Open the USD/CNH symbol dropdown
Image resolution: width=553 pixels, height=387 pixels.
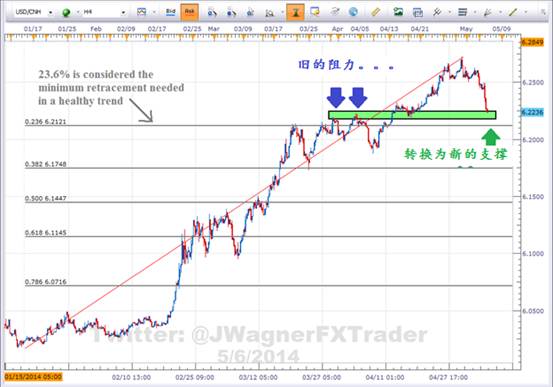[x=50, y=12]
